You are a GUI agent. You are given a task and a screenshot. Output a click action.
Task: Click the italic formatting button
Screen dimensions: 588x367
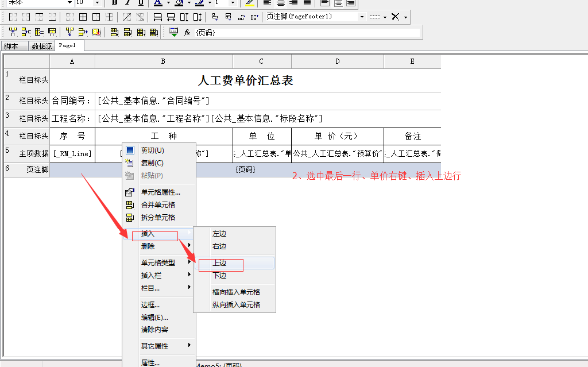click(x=127, y=3)
